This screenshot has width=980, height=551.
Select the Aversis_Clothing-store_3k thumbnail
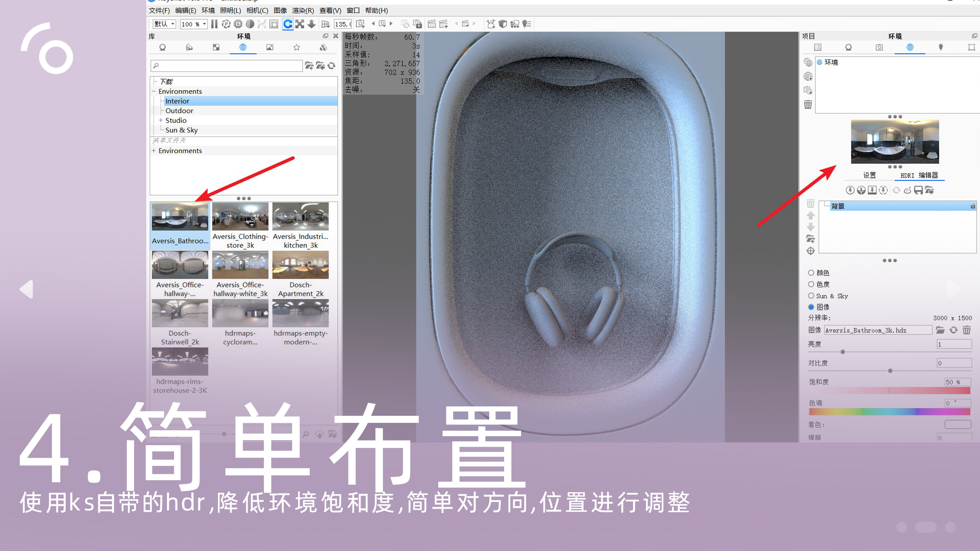pyautogui.click(x=240, y=216)
